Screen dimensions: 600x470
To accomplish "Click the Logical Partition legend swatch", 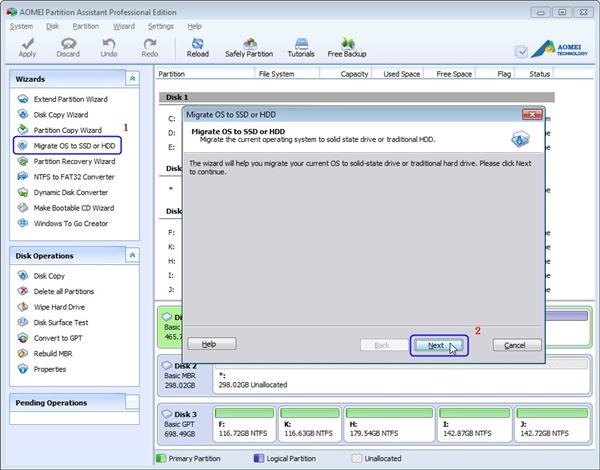I will pyautogui.click(x=259, y=458).
